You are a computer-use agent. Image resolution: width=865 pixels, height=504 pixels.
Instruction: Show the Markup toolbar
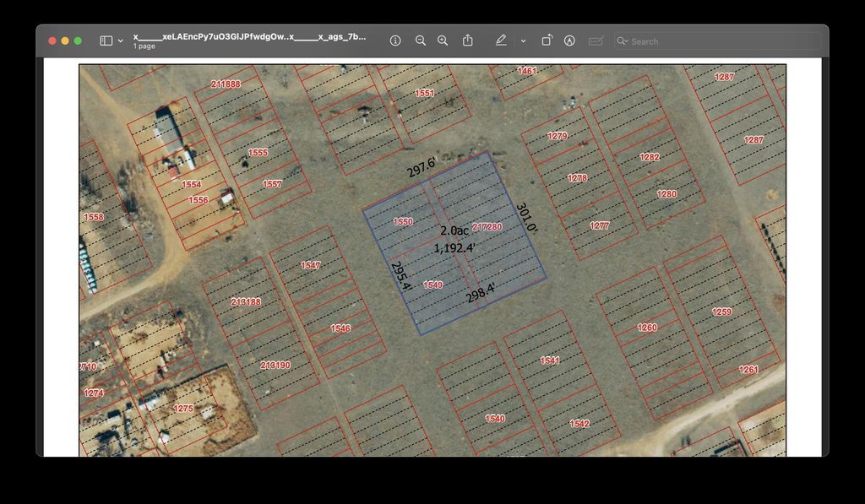coord(569,41)
